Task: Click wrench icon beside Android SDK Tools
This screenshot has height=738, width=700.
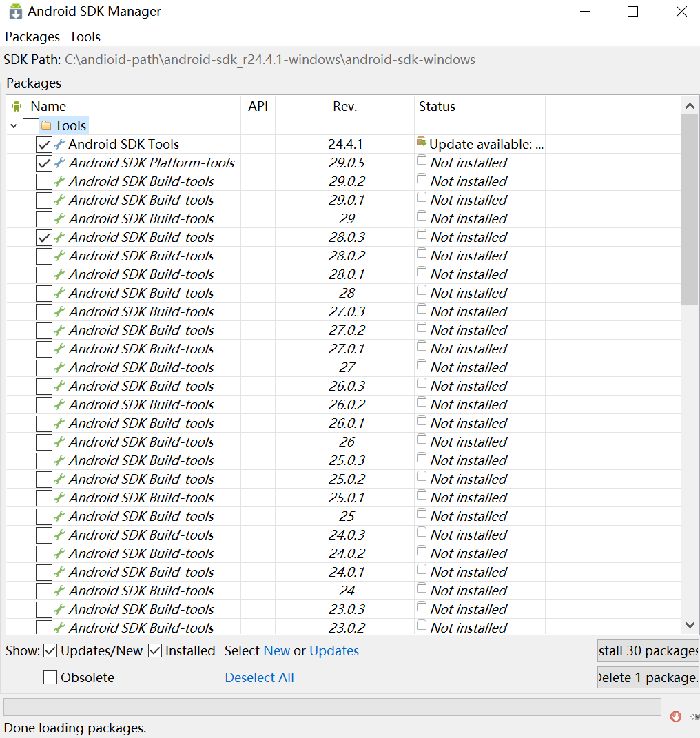Action: [x=59, y=144]
